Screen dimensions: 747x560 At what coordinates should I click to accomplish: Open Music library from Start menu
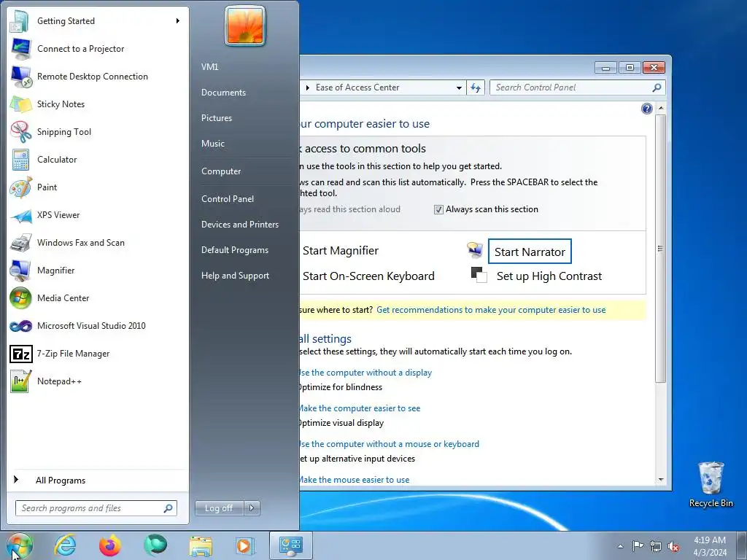(x=212, y=144)
